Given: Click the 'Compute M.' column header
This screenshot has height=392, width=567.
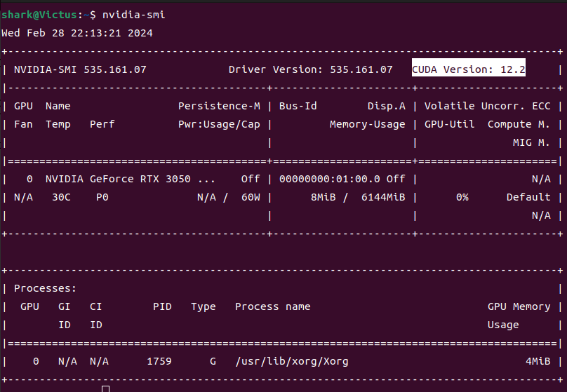Looking at the screenshot, I should (519, 124).
